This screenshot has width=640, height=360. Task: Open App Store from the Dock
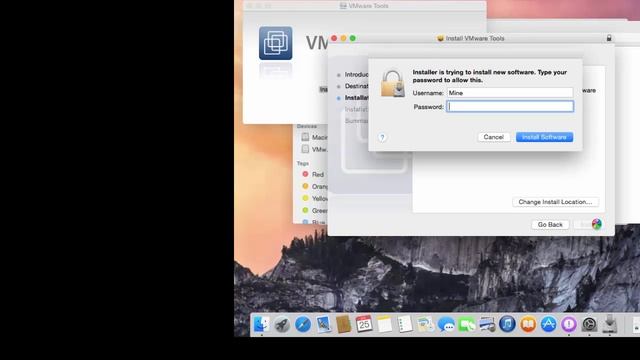pyautogui.click(x=548, y=325)
